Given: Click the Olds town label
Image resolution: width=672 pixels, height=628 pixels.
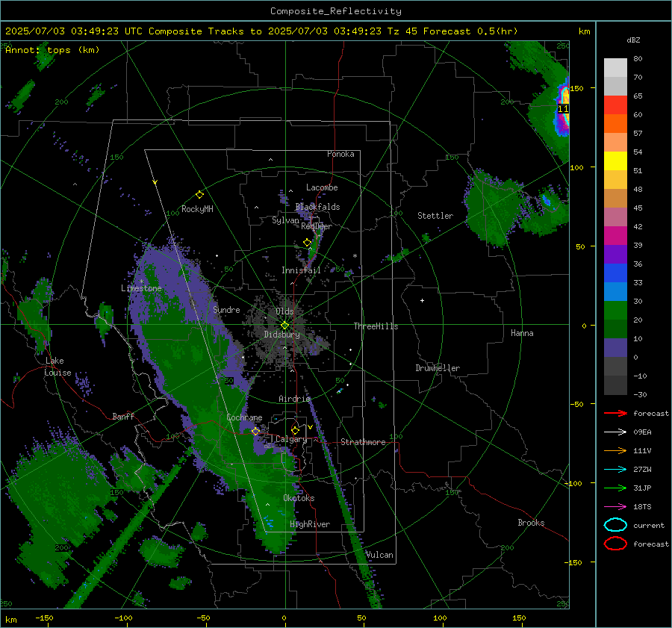Looking at the screenshot, I should point(284,311).
